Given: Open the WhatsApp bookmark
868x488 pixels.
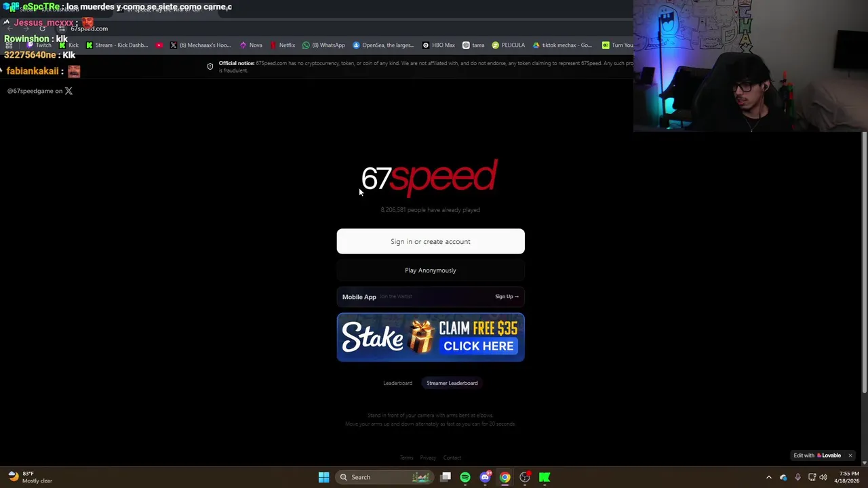Looking at the screenshot, I should (323, 45).
